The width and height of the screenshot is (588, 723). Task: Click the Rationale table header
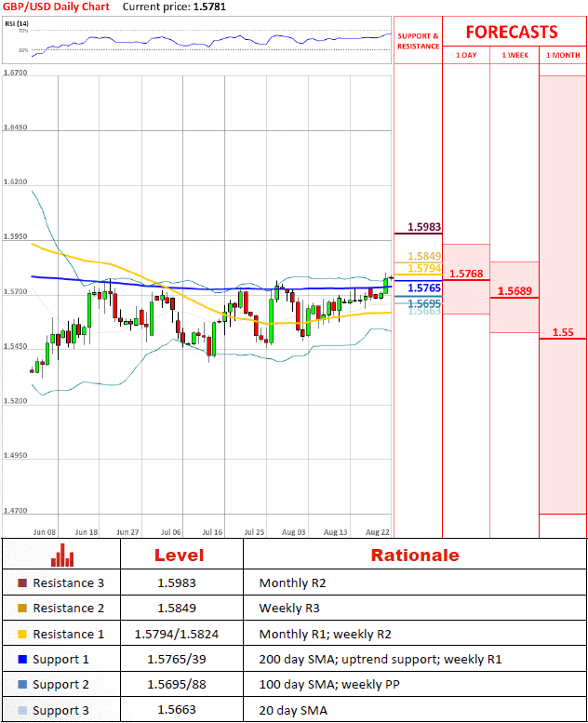click(x=415, y=556)
